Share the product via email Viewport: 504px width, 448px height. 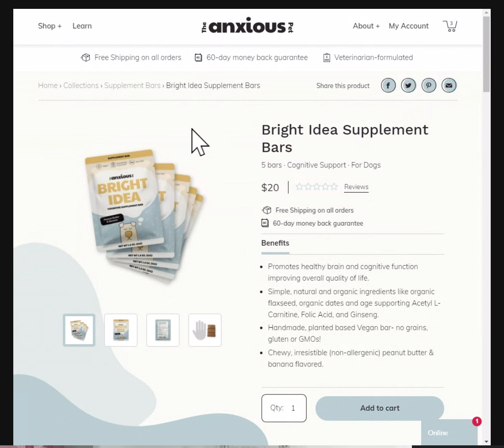pos(449,85)
